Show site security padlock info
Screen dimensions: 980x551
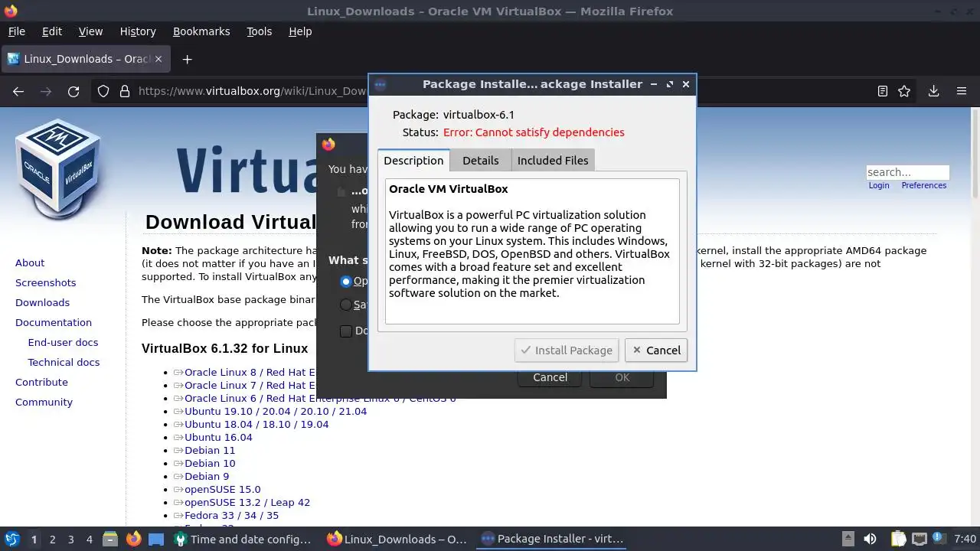(x=125, y=91)
